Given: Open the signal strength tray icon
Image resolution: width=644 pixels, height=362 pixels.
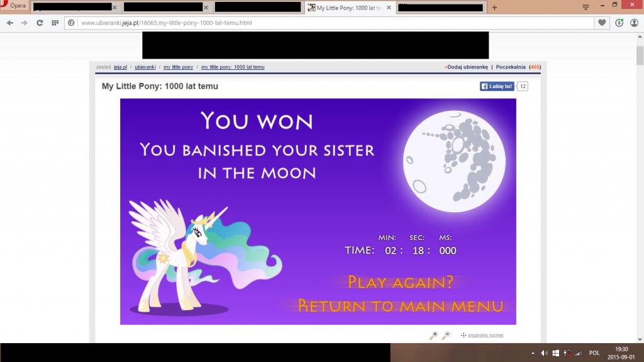Looking at the screenshot, I should coord(579,353).
